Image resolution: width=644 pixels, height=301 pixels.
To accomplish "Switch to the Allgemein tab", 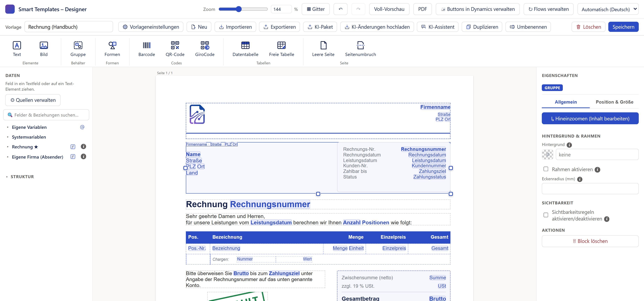I will [x=565, y=102].
